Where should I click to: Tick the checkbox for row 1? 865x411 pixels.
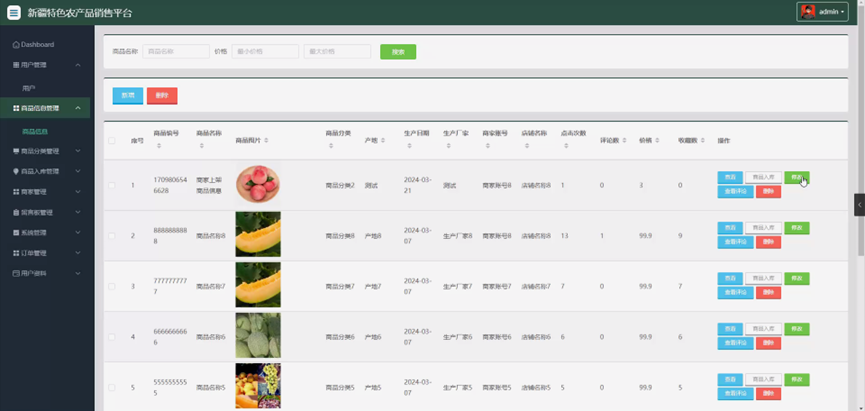tap(111, 185)
